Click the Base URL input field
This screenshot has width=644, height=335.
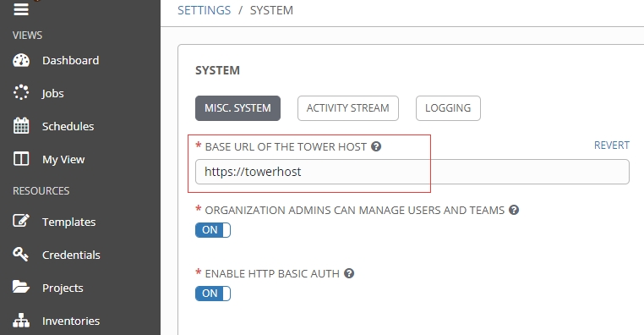tap(412, 172)
